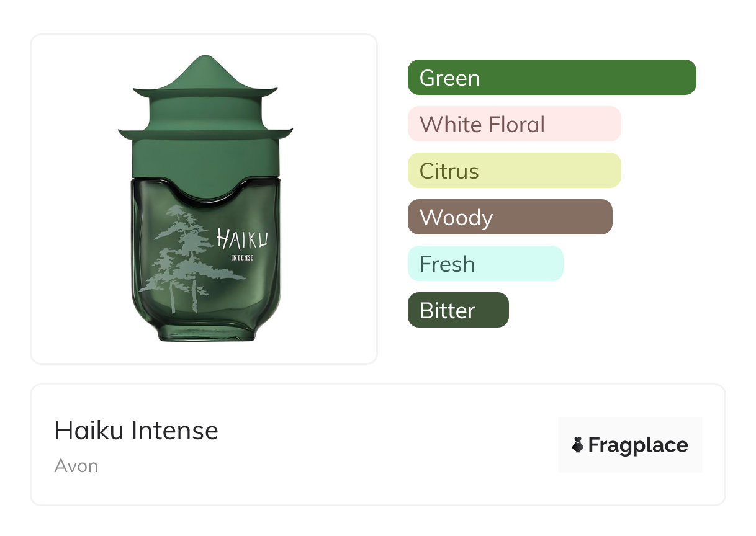Click the Fragplace wordmark text

click(x=638, y=445)
